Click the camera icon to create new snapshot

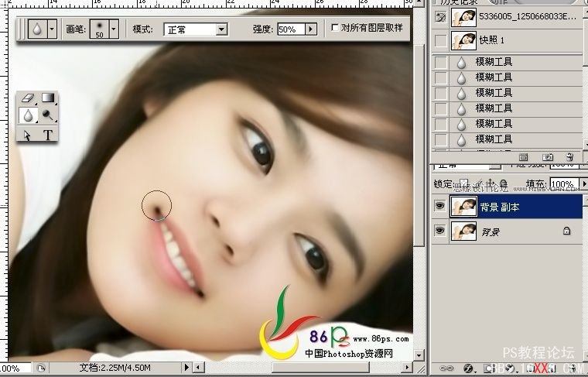coord(546,156)
